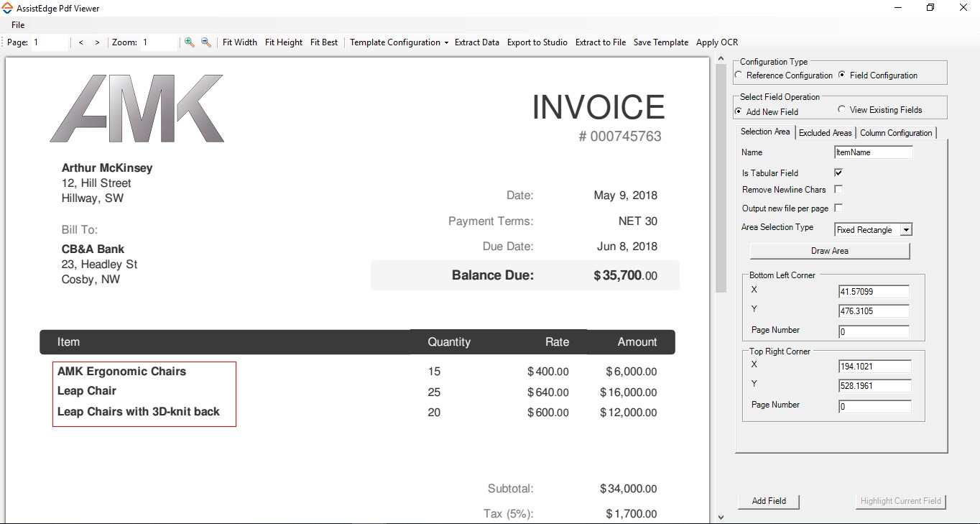Open the Column Configuration tab
The width and height of the screenshot is (980, 524).
pyautogui.click(x=896, y=132)
